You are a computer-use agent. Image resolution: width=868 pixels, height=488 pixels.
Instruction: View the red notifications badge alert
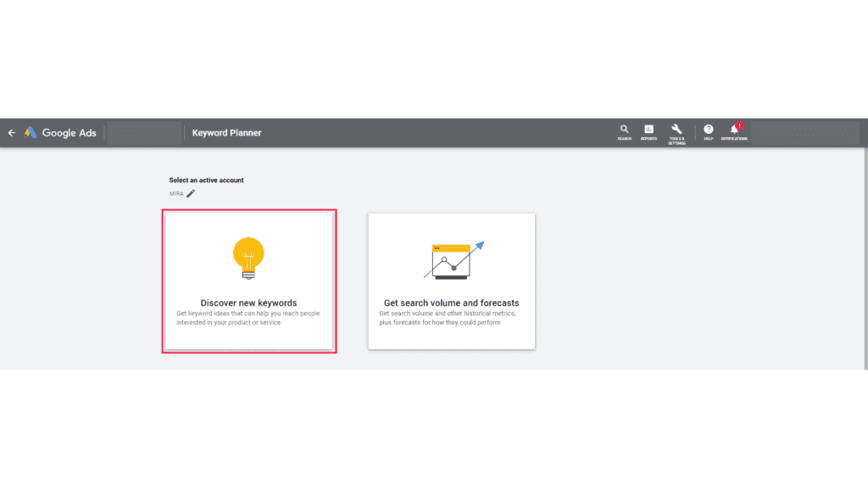[739, 125]
